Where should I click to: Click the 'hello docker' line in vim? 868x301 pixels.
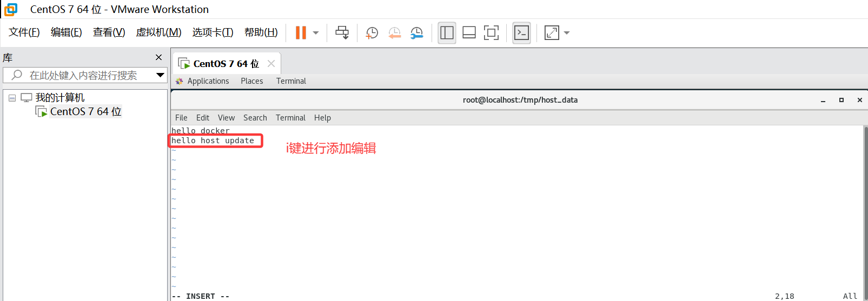tap(201, 130)
